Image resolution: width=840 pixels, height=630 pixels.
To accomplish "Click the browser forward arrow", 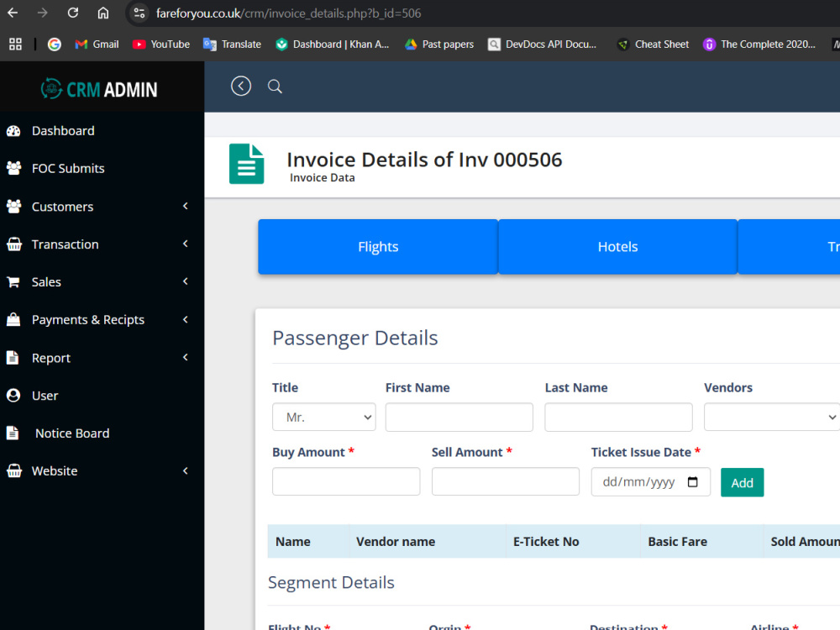I will pyautogui.click(x=42, y=13).
